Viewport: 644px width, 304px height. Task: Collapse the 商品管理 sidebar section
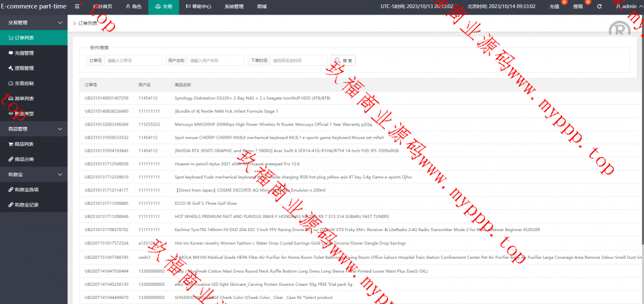click(x=33, y=129)
